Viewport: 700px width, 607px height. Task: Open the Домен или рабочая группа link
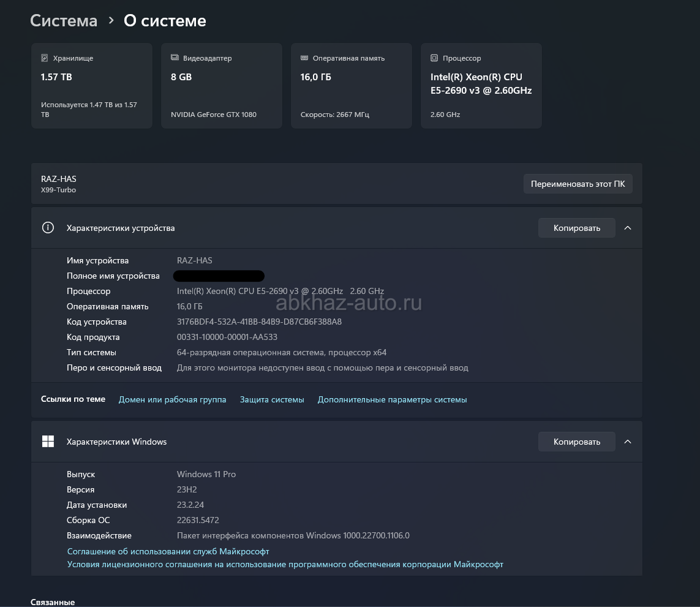(172, 399)
